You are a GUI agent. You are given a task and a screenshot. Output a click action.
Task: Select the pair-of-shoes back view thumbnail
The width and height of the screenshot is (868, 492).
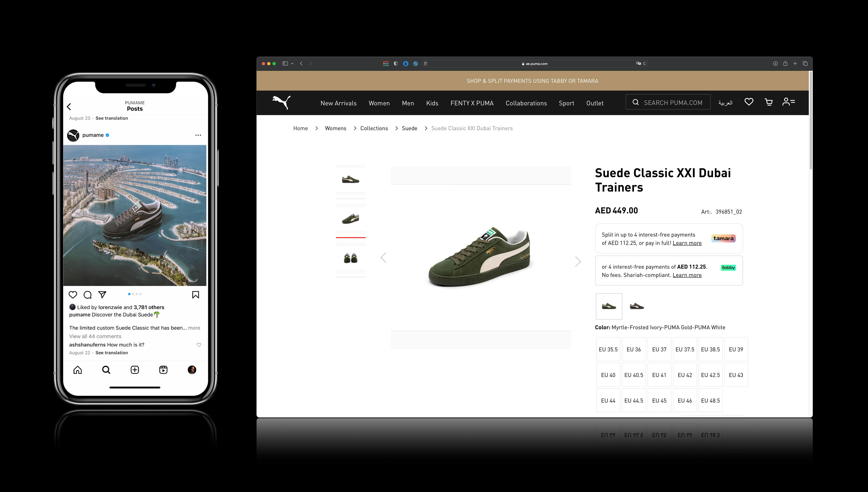coord(351,258)
